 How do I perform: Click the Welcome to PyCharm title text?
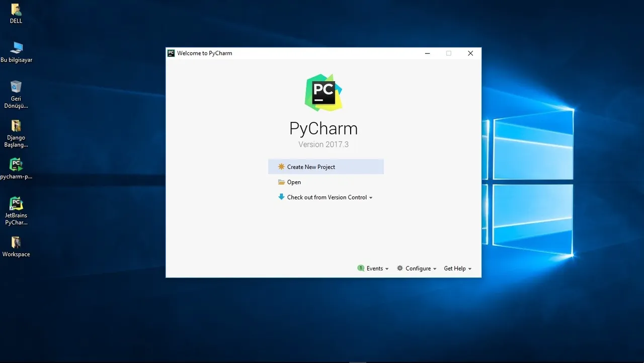[x=205, y=53]
